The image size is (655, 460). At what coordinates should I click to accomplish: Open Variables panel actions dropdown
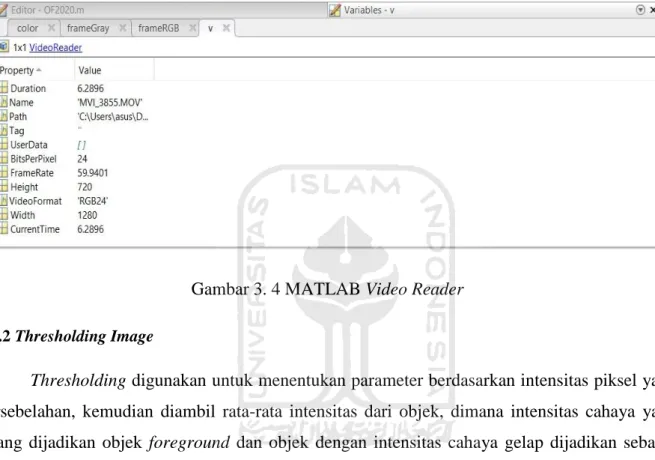(640, 10)
